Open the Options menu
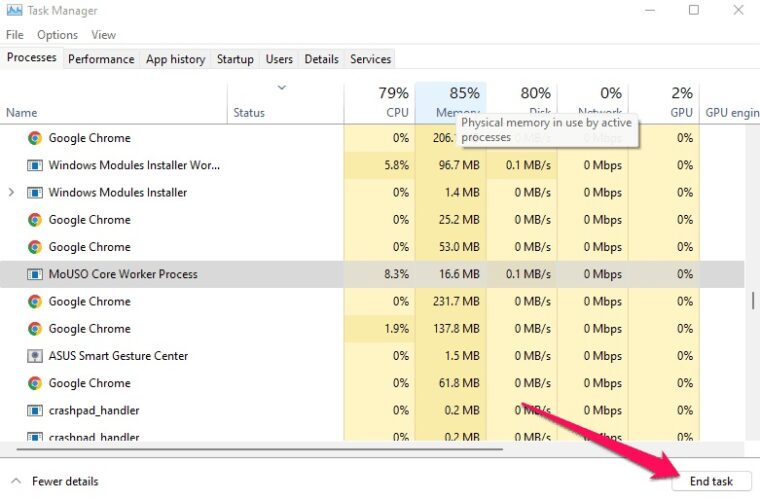The image size is (760, 500). point(57,35)
